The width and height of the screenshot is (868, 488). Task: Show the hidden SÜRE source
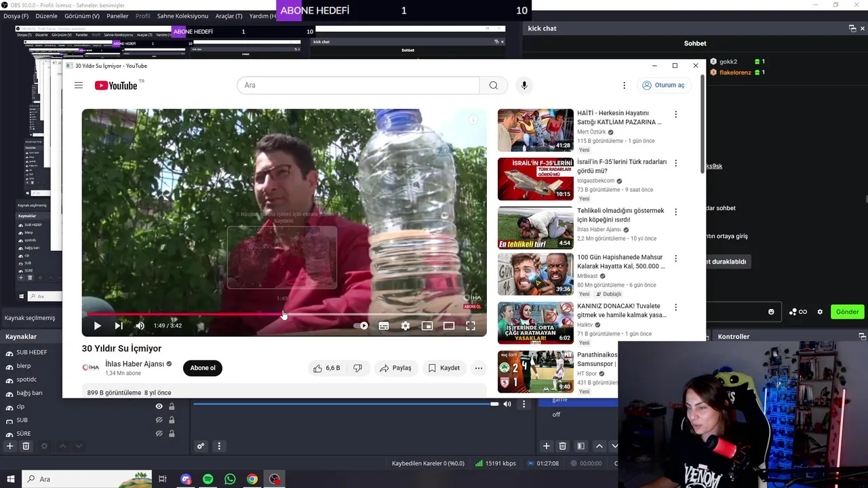(x=159, y=433)
